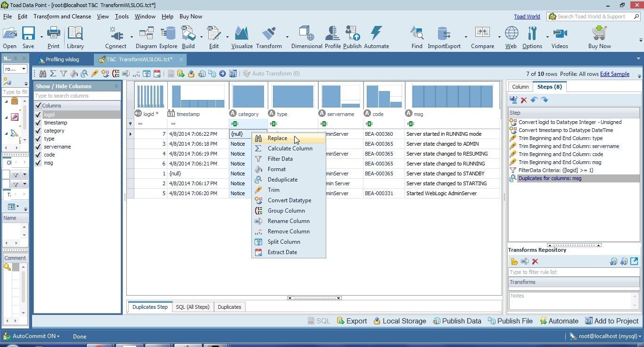Click the Extract Date calendar toolbar icon

coord(157,74)
